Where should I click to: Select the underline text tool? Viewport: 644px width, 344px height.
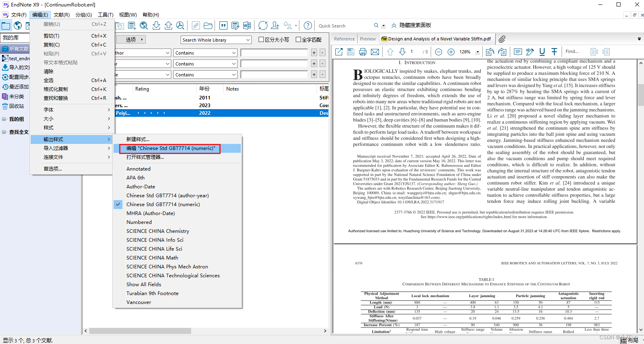tap(542, 52)
